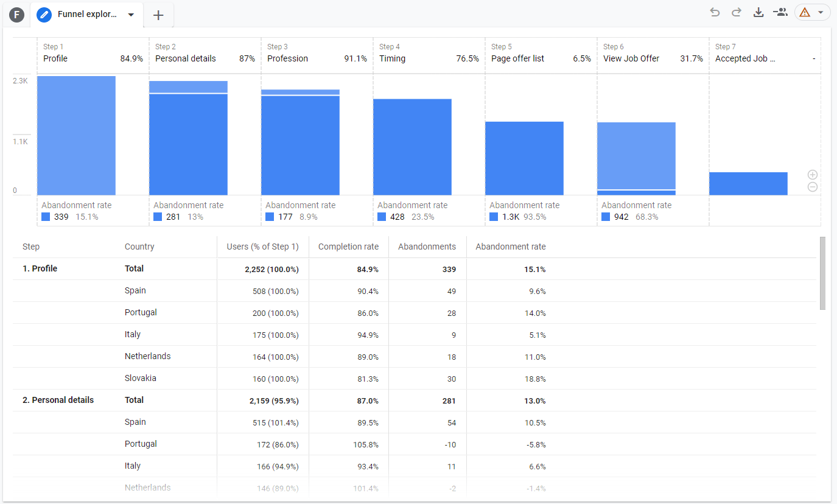Screen dimensions: 837x504
Task: Zoom in chart with plus icon
Action: tap(812, 175)
